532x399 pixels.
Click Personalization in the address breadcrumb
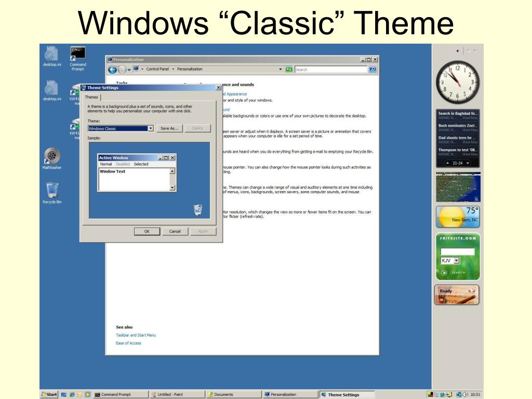coord(190,69)
